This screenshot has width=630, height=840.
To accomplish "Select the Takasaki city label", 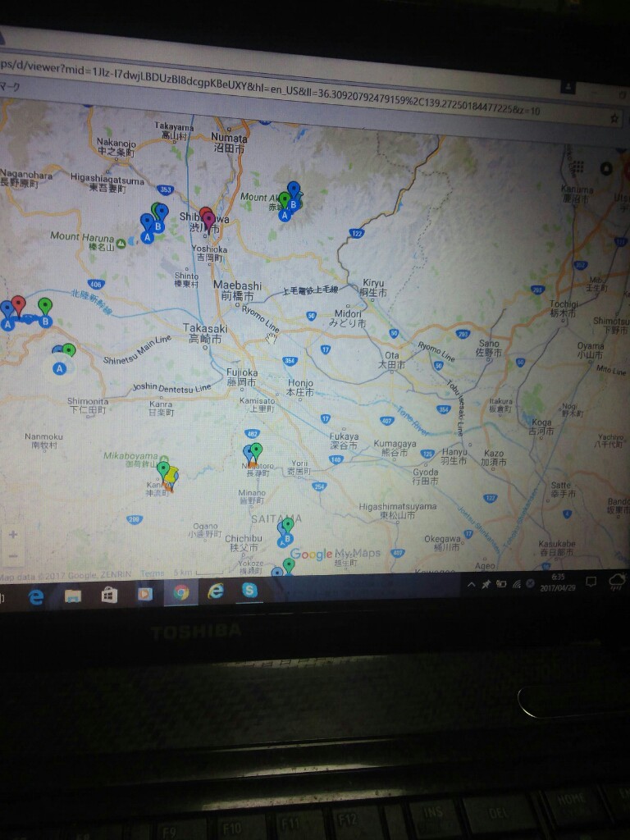I will 205,333.
